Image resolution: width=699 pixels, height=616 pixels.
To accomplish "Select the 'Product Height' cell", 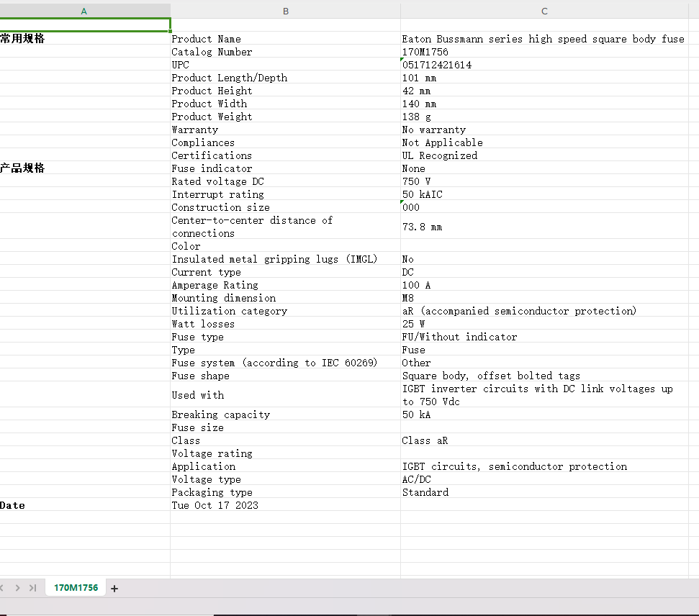I will pyautogui.click(x=285, y=91).
